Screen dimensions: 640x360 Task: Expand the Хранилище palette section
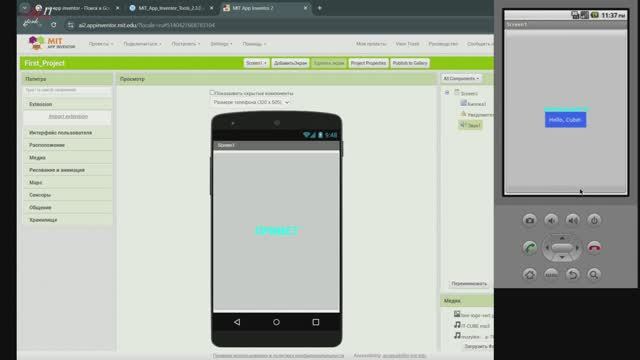coord(68,220)
